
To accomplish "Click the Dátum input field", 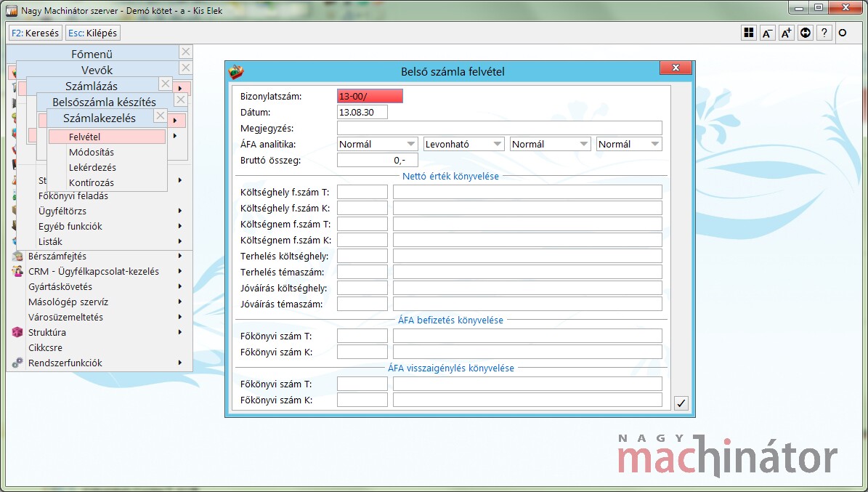I will click(362, 112).
